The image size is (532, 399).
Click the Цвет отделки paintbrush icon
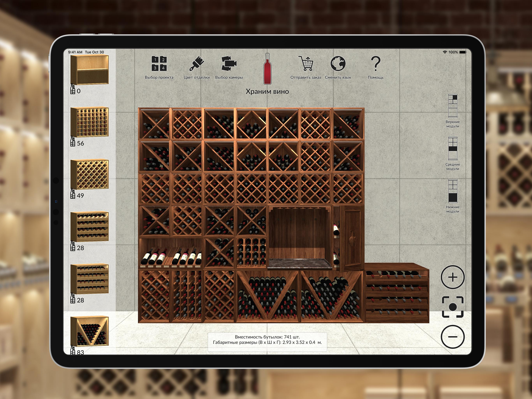tap(196, 64)
